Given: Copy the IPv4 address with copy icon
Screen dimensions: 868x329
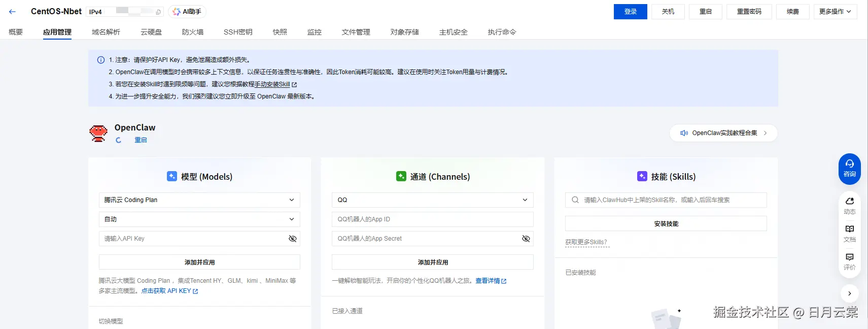Looking at the screenshot, I should tap(158, 12).
